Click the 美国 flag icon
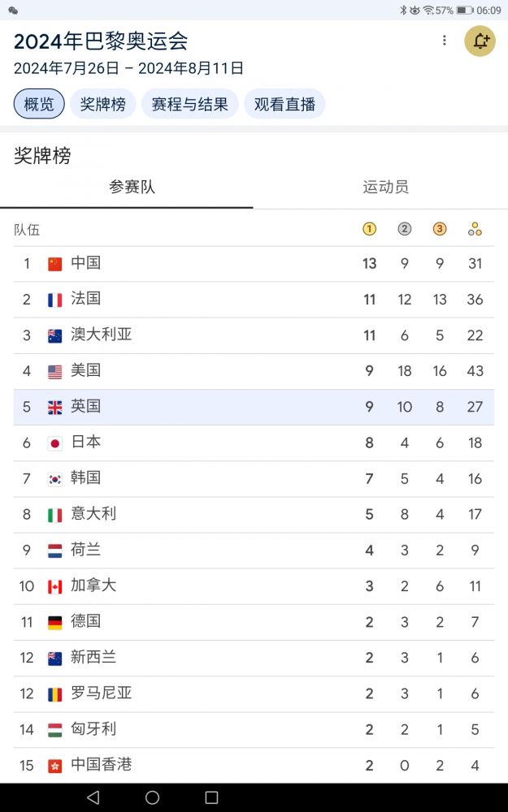This screenshot has height=812, width=508. (54, 371)
